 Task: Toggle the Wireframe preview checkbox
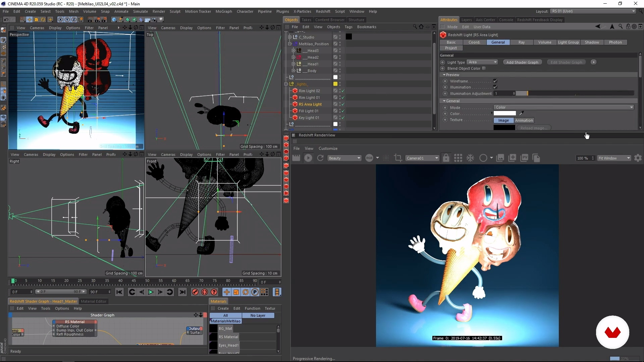point(495,81)
